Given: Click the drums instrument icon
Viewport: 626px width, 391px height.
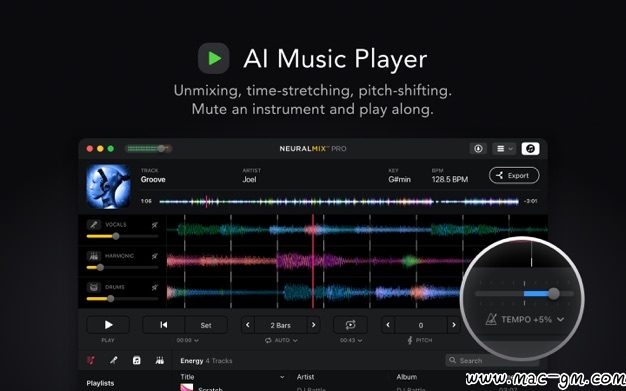Looking at the screenshot, I should (x=93, y=287).
